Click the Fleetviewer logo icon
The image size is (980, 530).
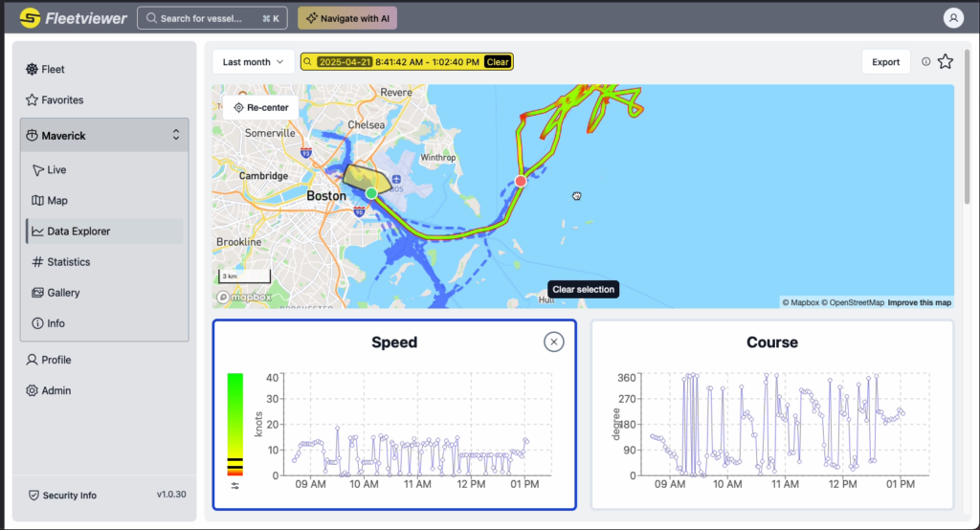(x=30, y=18)
